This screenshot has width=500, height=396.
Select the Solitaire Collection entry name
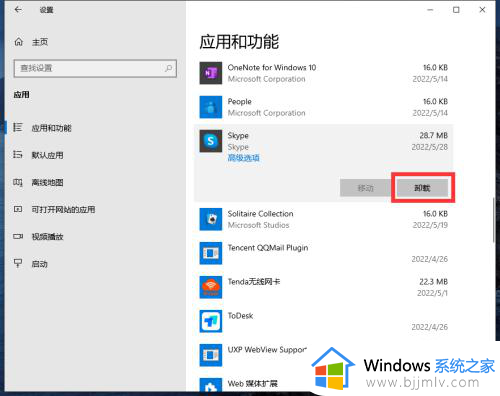tap(260, 214)
